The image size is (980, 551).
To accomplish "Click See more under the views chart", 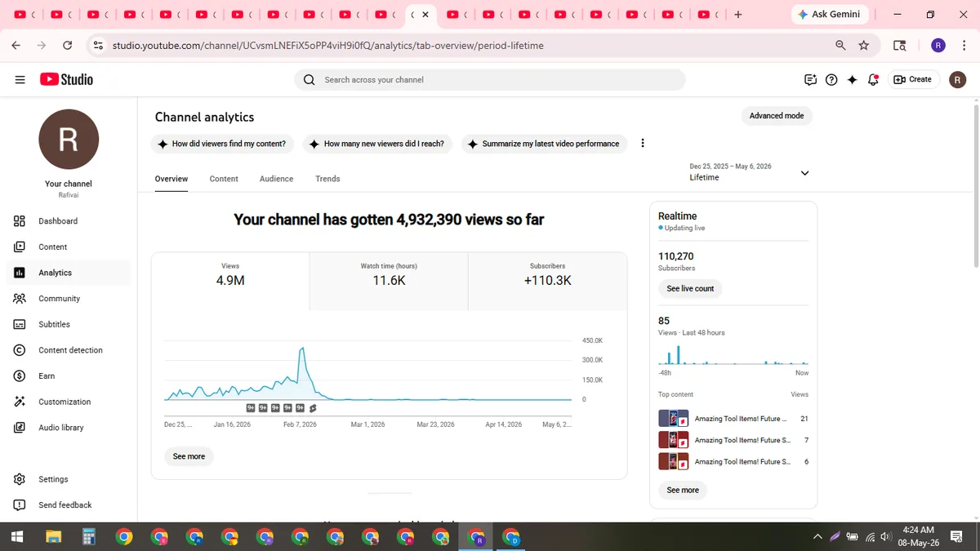I will pos(189,457).
